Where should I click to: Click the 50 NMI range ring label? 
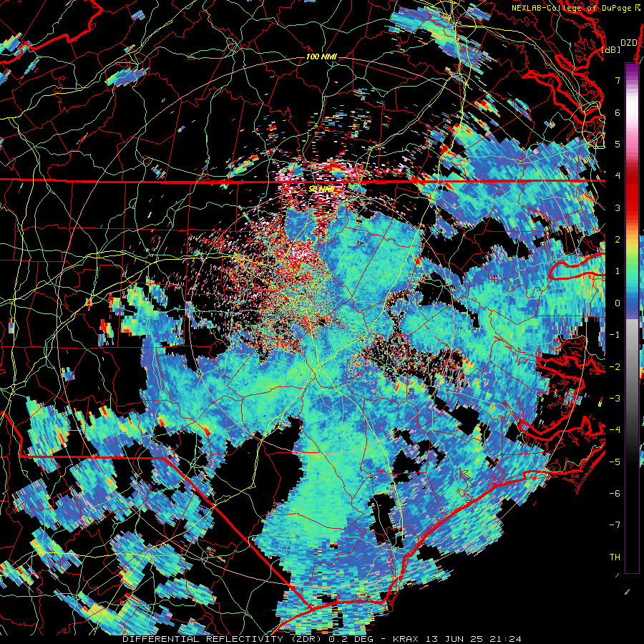[321, 190]
